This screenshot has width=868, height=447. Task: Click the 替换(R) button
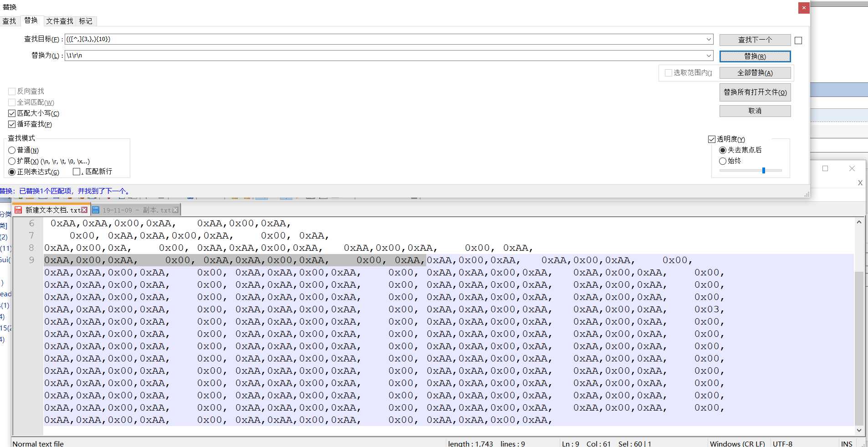pyautogui.click(x=755, y=56)
